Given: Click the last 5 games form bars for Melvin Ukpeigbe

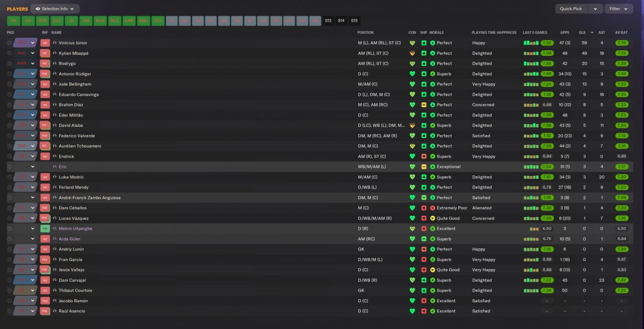Looking at the screenshot, I should tap(534, 229).
